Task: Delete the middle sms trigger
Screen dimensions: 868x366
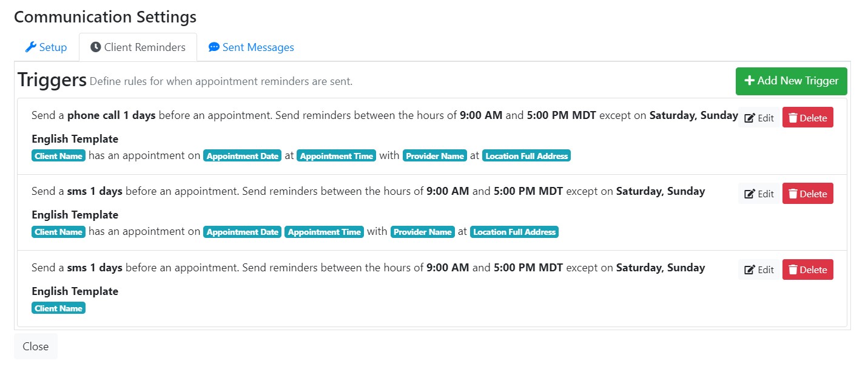Action: coord(807,194)
